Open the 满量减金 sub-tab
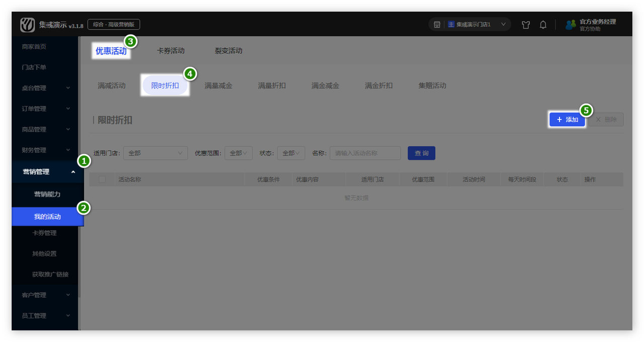This screenshot has height=342, width=644. tap(218, 86)
